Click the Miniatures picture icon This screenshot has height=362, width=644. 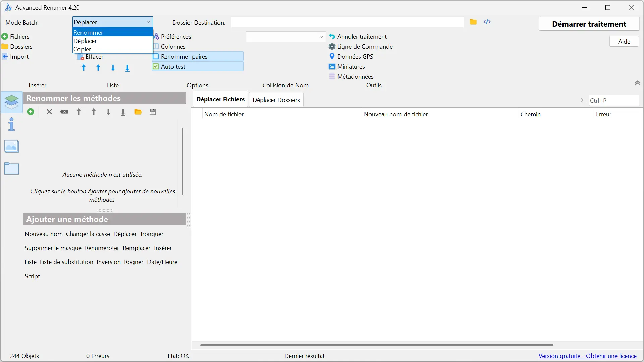(332, 66)
